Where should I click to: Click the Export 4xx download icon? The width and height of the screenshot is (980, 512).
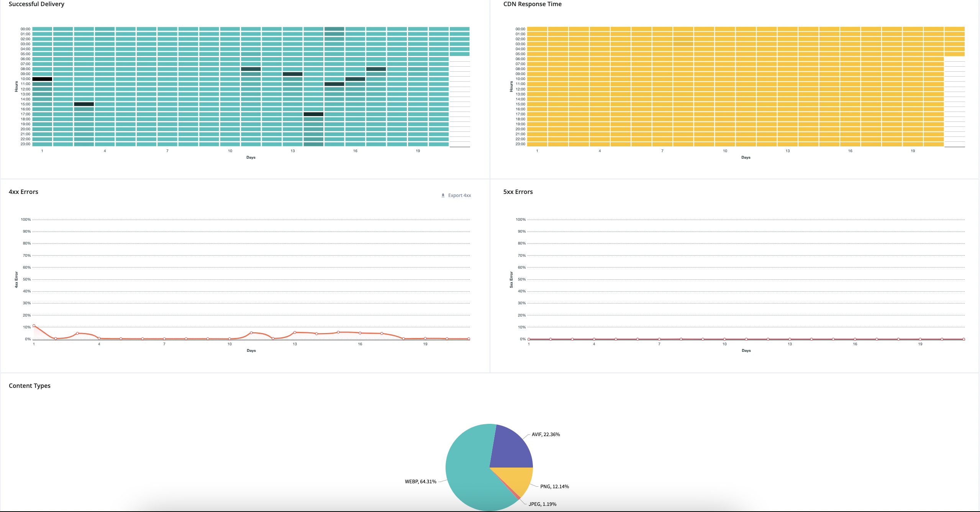pyautogui.click(x=443, y=195)
